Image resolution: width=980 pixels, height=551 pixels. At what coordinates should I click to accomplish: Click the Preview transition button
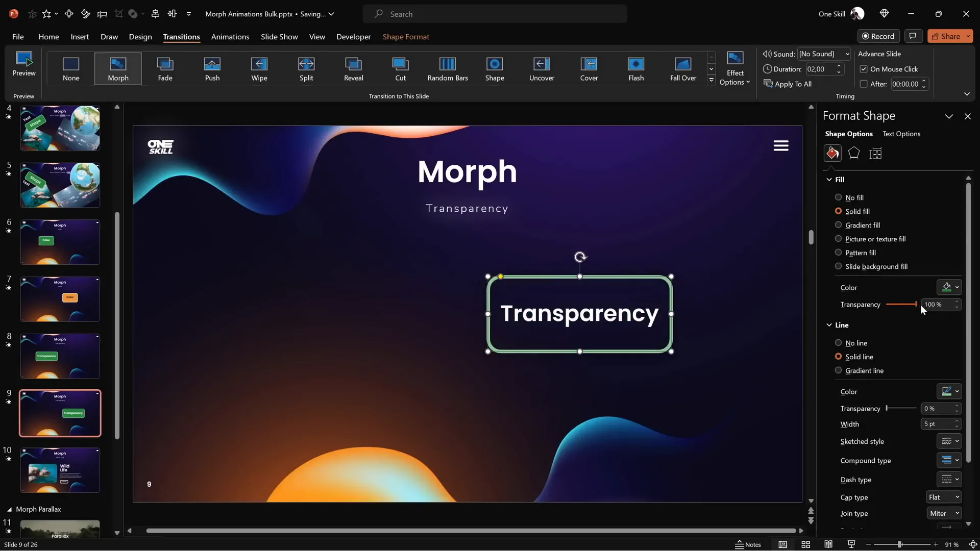24,65
